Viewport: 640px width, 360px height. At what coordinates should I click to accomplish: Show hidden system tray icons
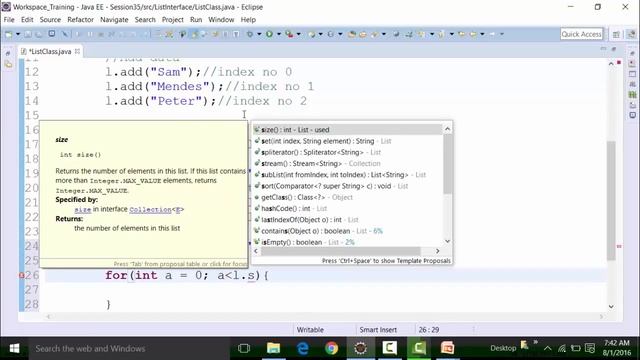[548, 349]
